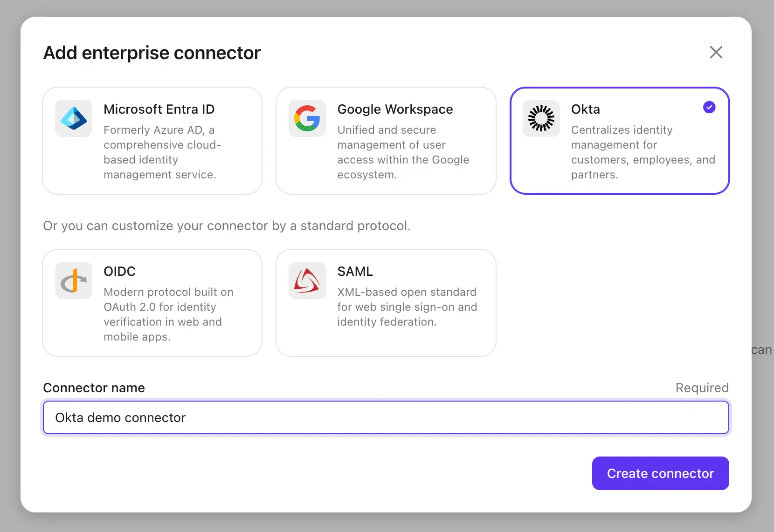Click the Add enterprise connector dialog title
The width and height of the screenshot is (774, 532).
click(x=152, y=53)
